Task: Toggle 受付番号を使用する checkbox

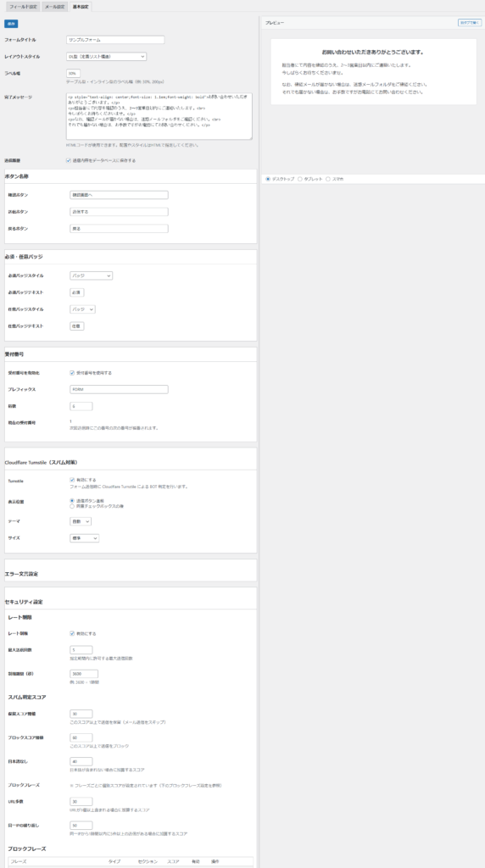Action: click(x=72, y=373)
